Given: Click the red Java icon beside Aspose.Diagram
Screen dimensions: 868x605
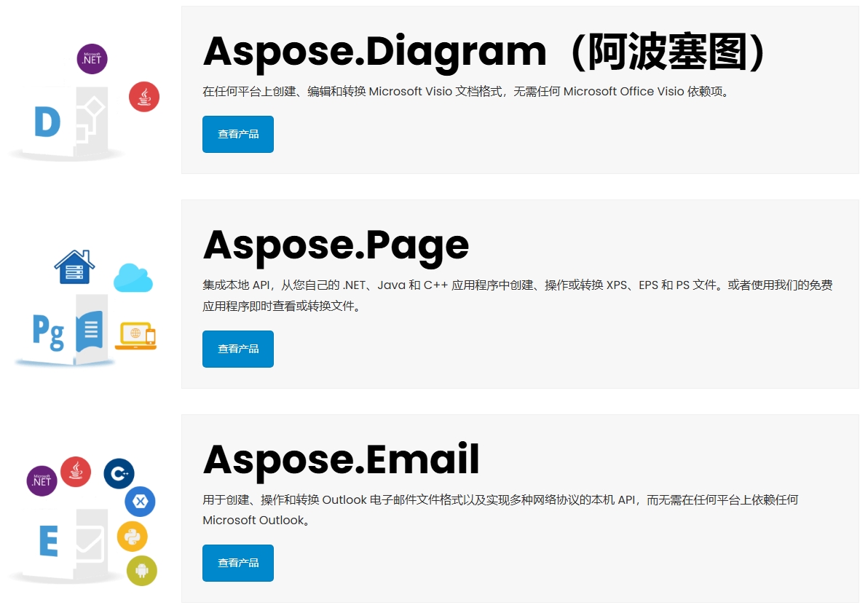Looking at the screenshot, I should coord(144,96).
